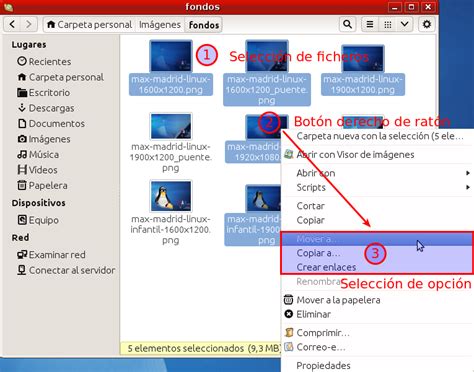Choose Crear enlaces in the context menu
The image size is (474, 372).
pyautogui.click(x=377, y=267)
